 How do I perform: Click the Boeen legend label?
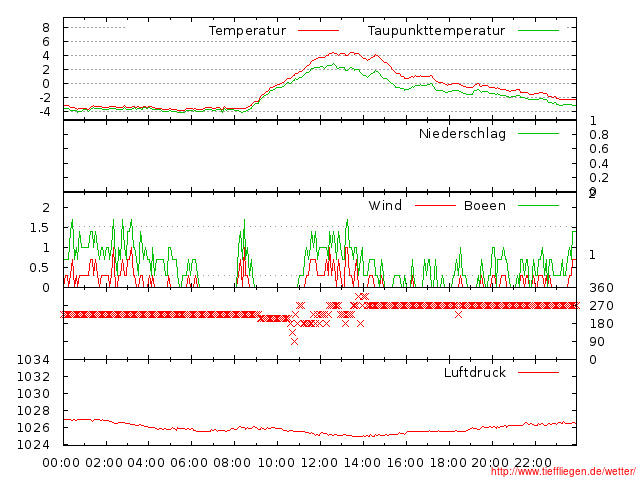coord(484,205)
